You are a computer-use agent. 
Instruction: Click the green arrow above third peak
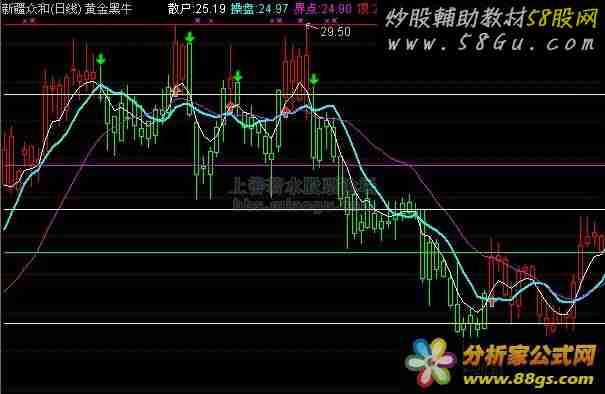238,76
